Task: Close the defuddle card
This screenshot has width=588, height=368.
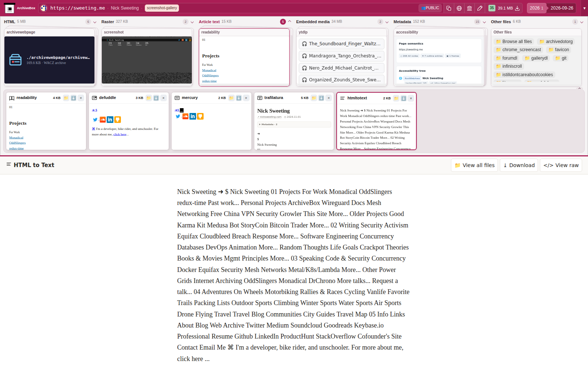Action: coord(164,98)
